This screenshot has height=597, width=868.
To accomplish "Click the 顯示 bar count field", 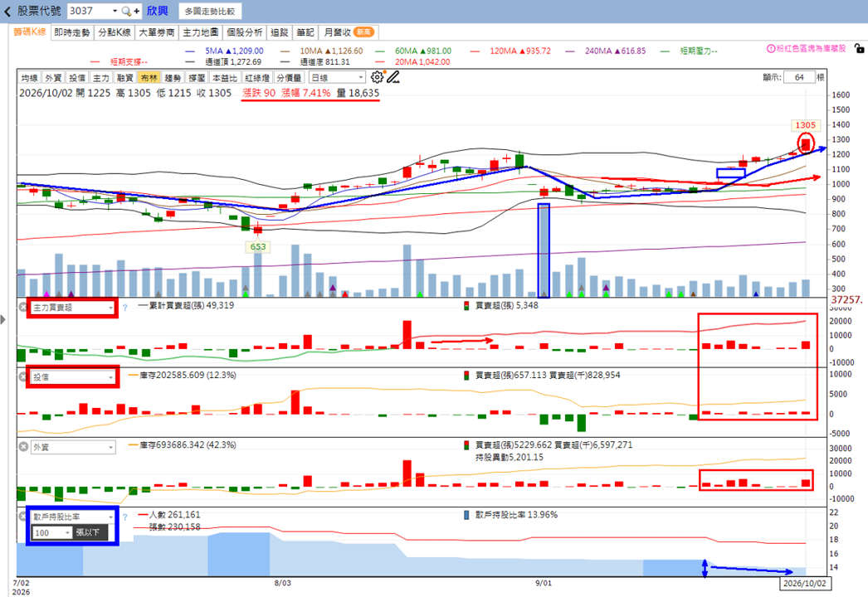I will [x=799, y=77].
